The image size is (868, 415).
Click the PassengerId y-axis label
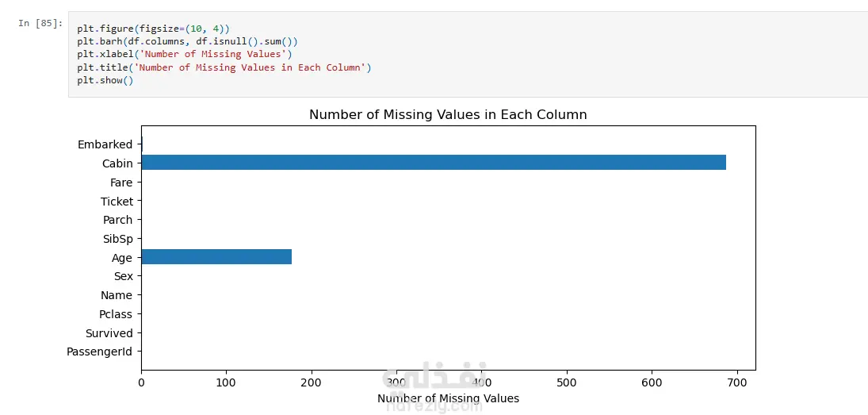coord(99,352)
